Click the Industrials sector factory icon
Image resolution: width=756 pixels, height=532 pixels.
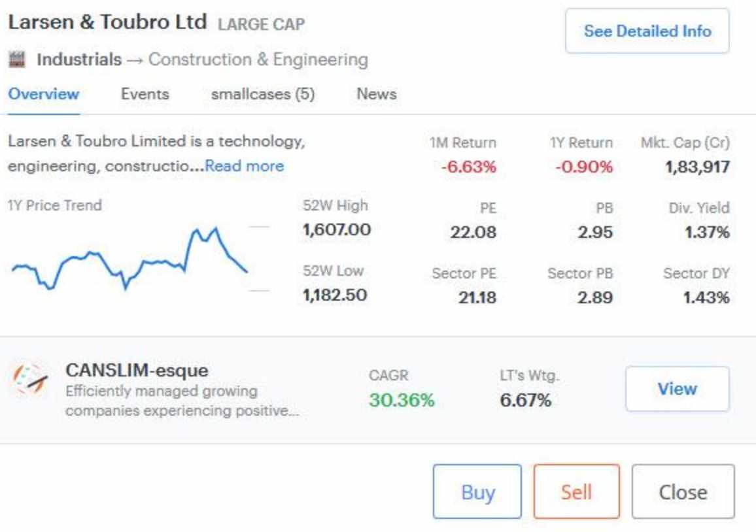(x=18, y=60)
